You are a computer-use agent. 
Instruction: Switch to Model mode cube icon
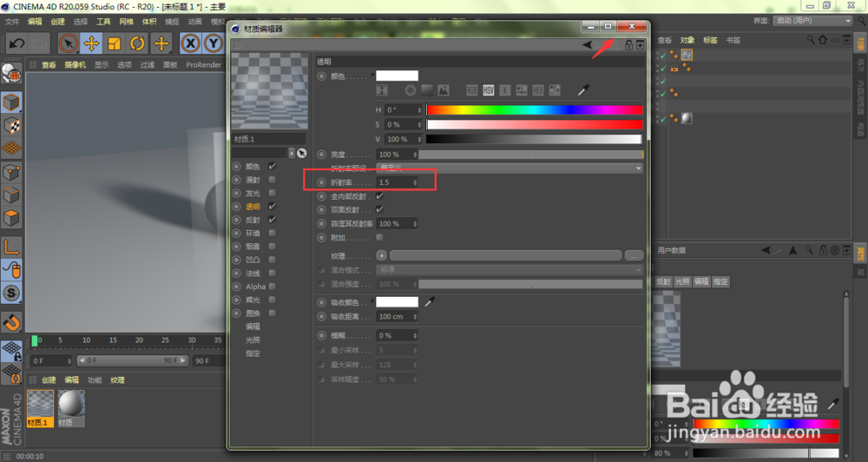tap(11, 102)
